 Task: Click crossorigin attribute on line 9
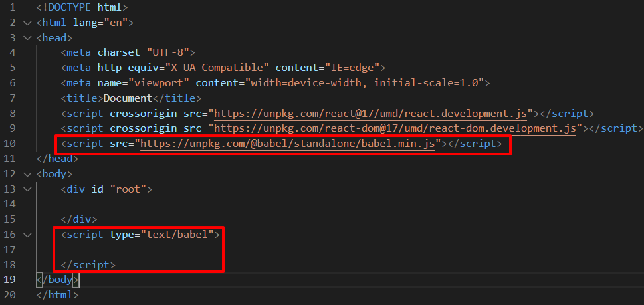[x=144, y=128]
